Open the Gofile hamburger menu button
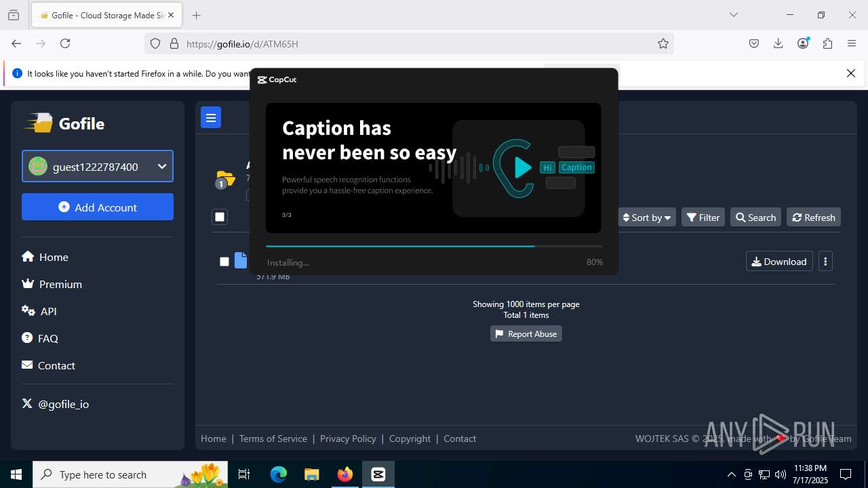 pyautogui.click(x=211, y=117)
